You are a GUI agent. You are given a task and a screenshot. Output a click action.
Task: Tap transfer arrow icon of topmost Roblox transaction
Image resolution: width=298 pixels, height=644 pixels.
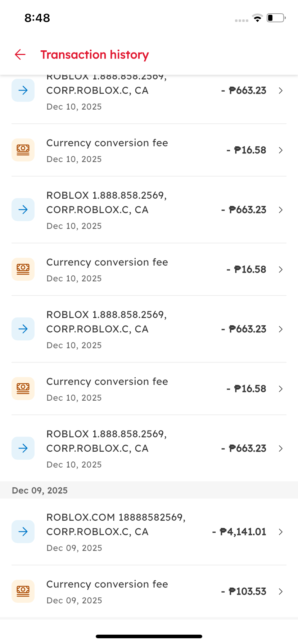(23, 90)
